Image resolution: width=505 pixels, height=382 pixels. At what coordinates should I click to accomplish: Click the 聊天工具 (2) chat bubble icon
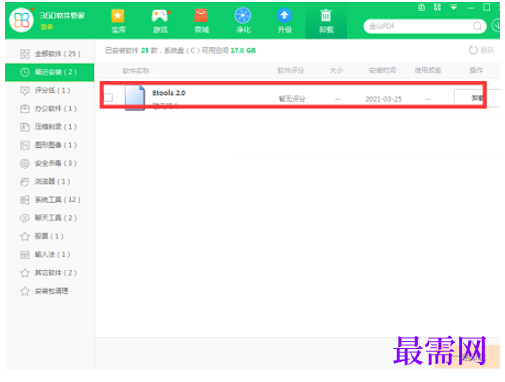(24, 218)
